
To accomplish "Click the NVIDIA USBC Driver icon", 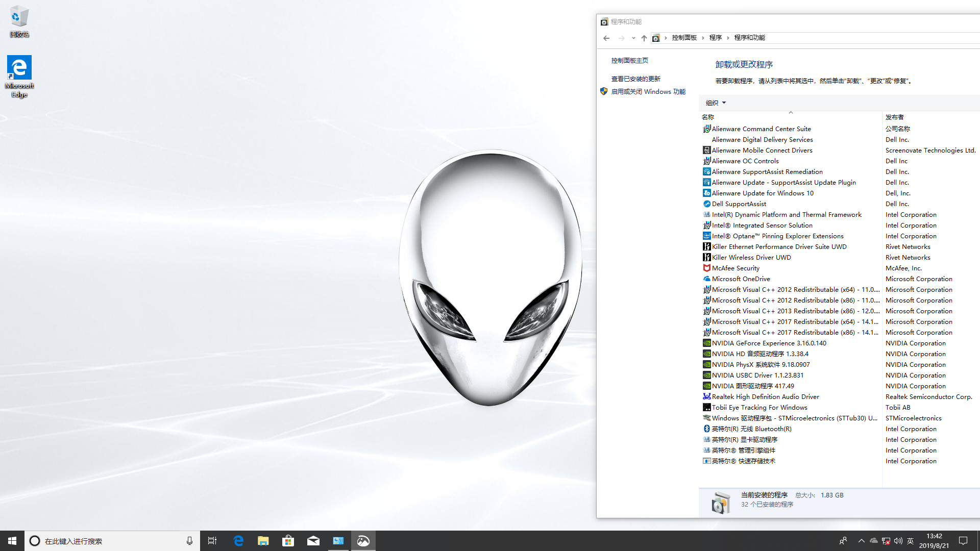I will click(706, 375).
